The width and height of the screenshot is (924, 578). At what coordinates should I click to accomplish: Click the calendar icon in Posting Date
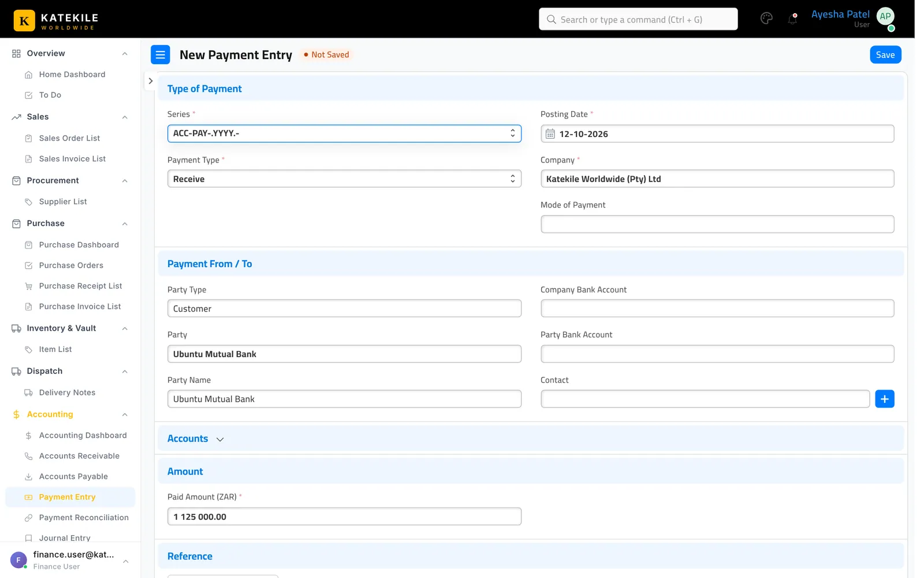click(550, 134)
